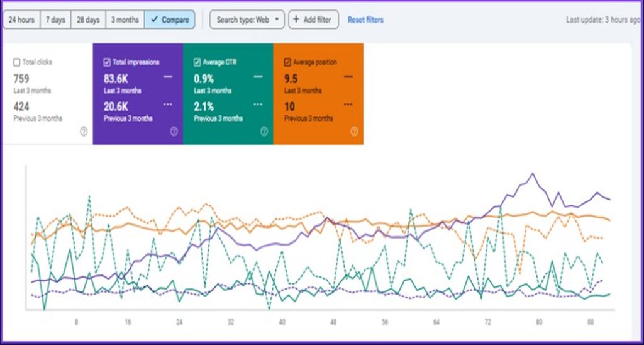Select the 24 hours date range
The image size is (644, 345).
(x=21, y=20)
